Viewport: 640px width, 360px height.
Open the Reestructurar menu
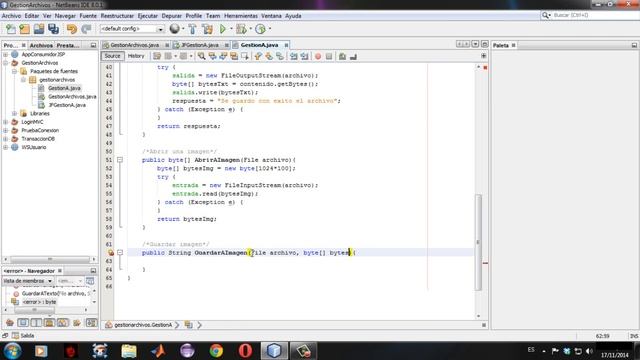[x=117, y=16]
